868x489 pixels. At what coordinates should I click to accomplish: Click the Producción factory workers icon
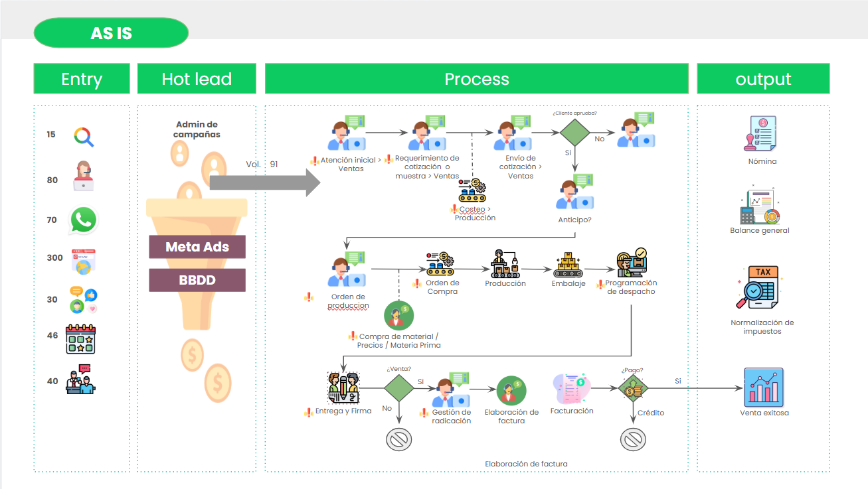tap(505, 264)
